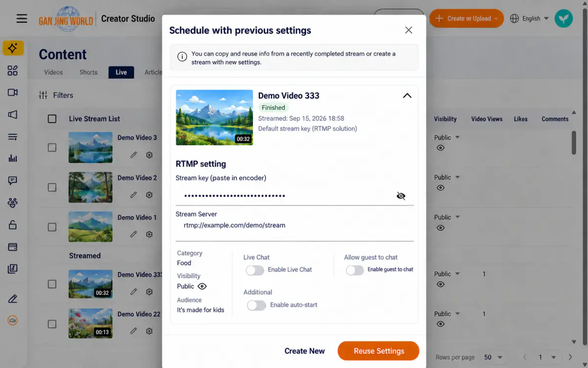Open settings gear for Demo Video 2
The width and height of the screenshot is (588, 368).
(149, 195)
